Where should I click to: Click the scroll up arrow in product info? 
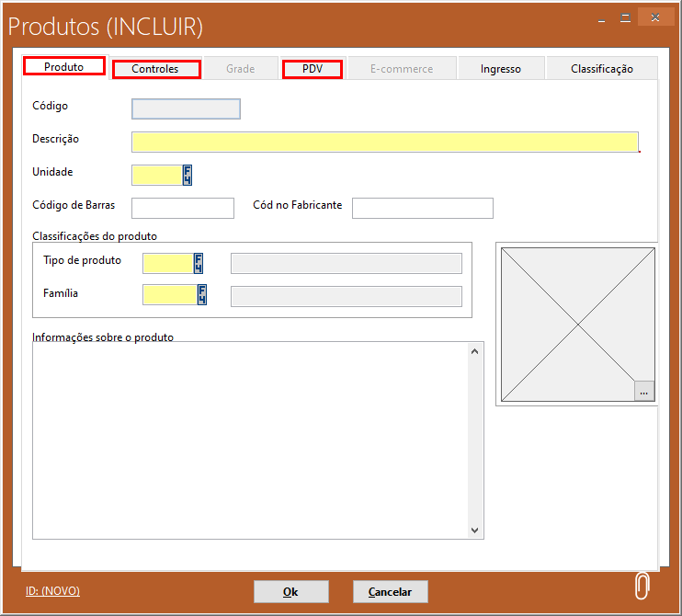point(475,351)
